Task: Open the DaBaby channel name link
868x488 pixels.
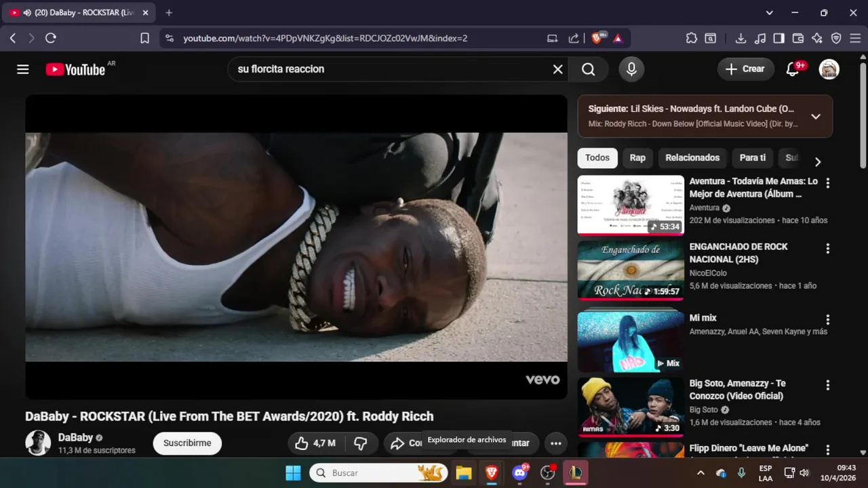Action: 75,438
